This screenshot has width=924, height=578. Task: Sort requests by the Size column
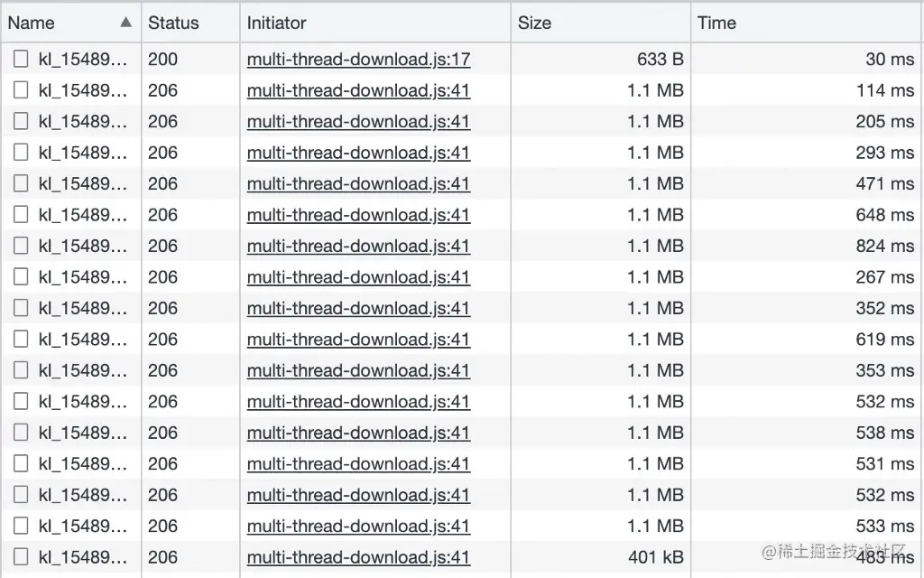(x=534, y=22)
